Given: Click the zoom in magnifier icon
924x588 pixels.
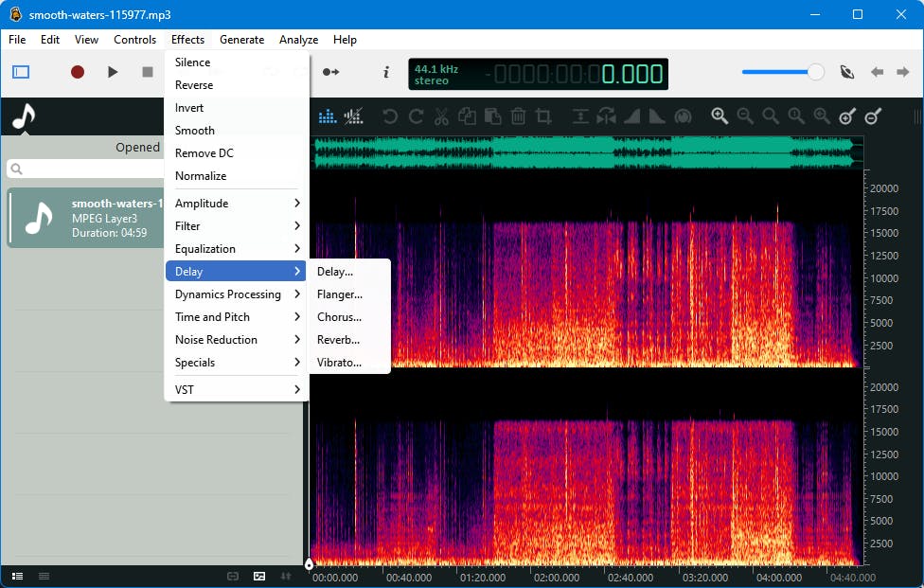Looking at the screenshot, I should (x=720, y=116).
